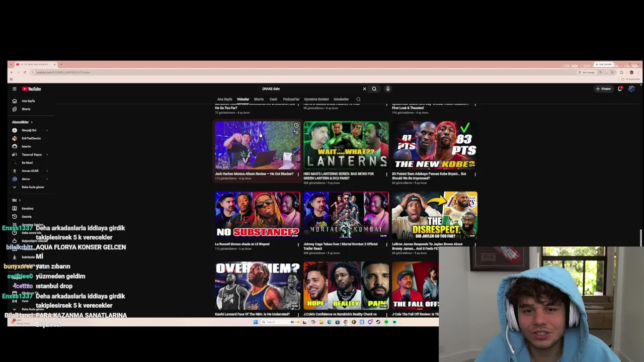This screenshot has height=362, width=644.
Task: Open the notifications bell
Action: 620,89
